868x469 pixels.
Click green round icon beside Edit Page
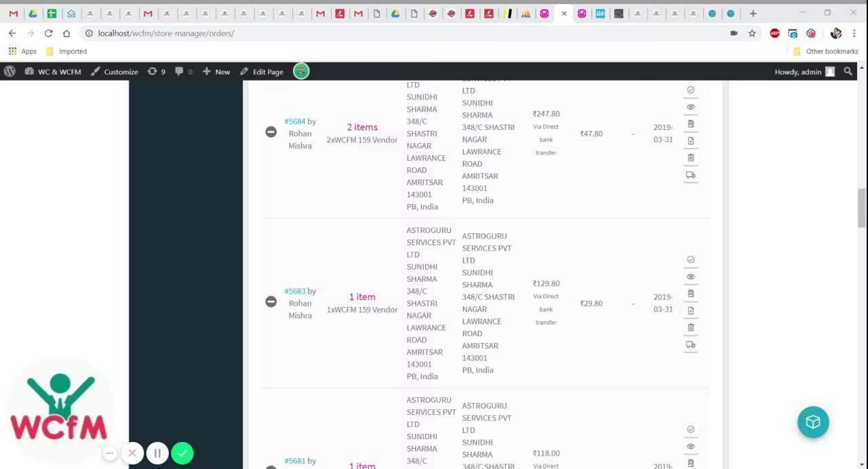(301, 71)
